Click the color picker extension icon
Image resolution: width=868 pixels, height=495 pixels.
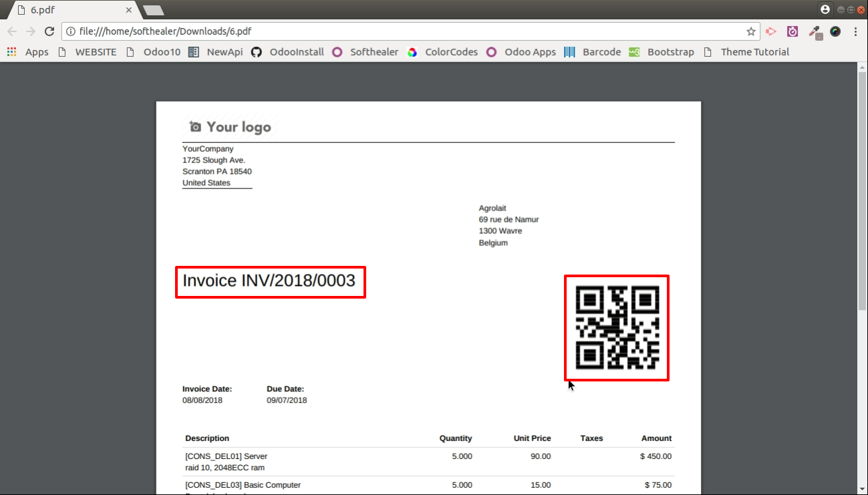[x=815, y=31]
